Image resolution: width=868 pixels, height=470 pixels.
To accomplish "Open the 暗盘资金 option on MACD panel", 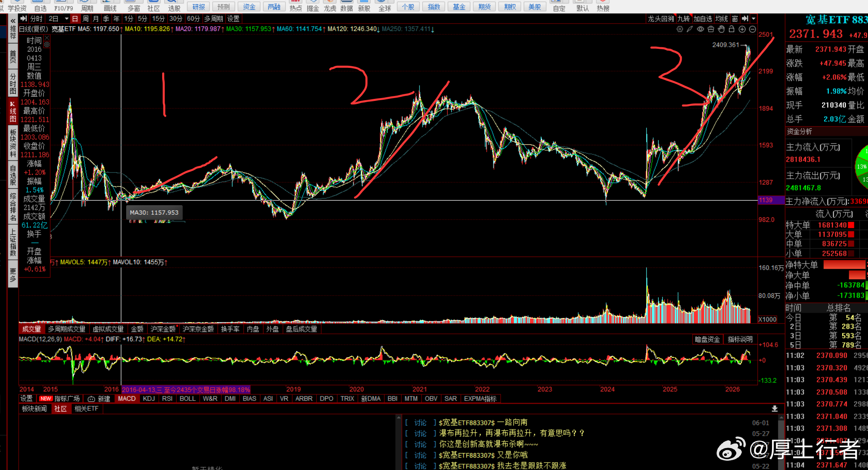I will pyautogui.click(x=707, y=339).
